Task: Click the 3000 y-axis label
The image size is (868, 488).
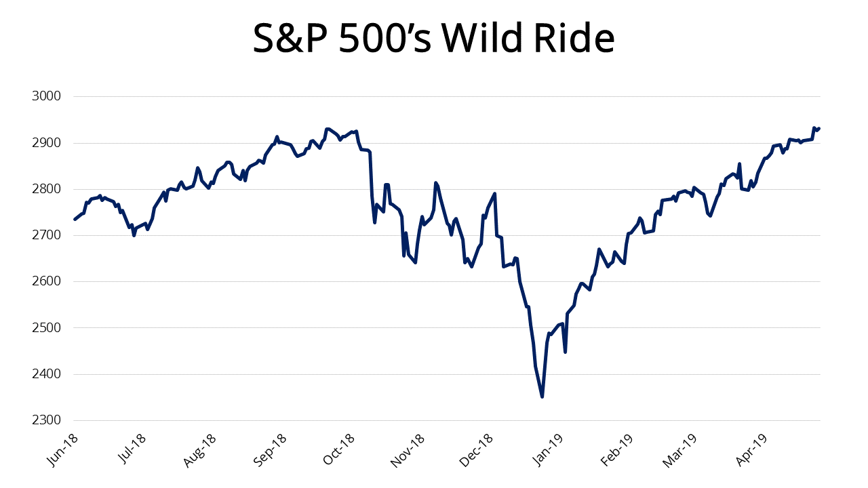Action: tap(47, 96)
